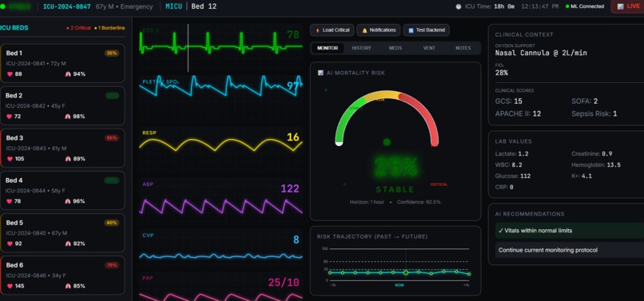Image resolution: width=644 pixels, height=301 pixels.
Task: Click the lightning icon on Load Critical
Action: click(317, 30)
